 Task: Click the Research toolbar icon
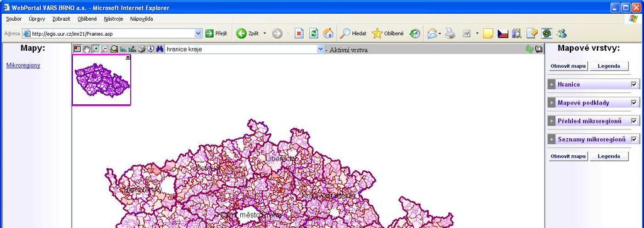click(x=517, y=34)
